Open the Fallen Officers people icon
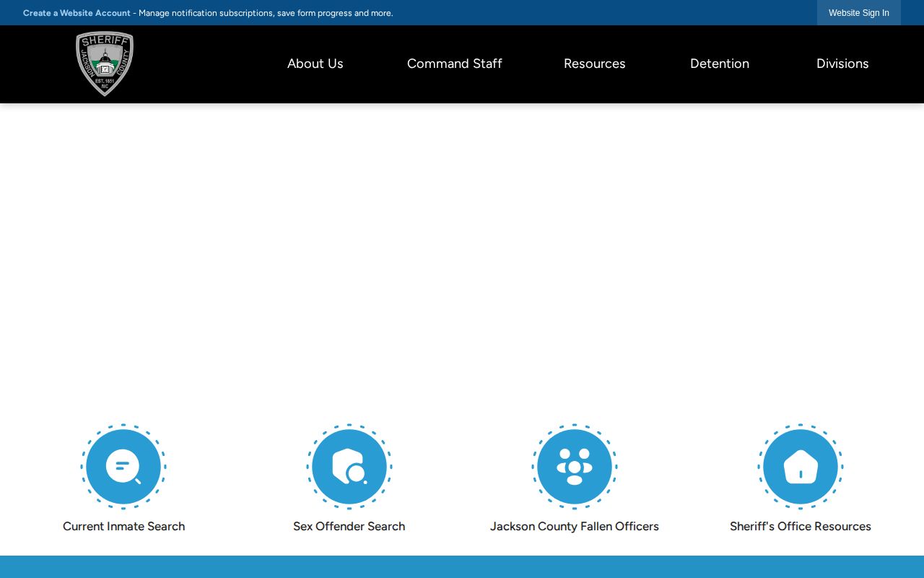The height and width of the screenshot is (578, 924). click(575, 467)
